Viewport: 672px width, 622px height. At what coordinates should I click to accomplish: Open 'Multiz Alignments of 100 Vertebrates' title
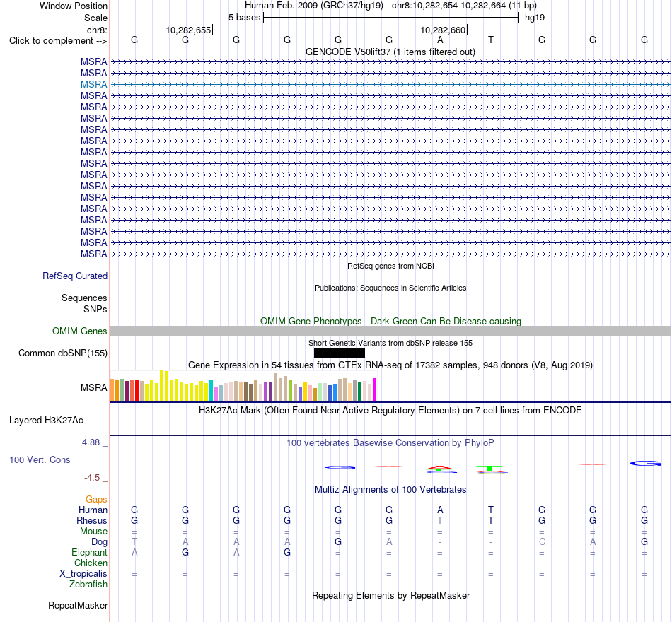390,490
